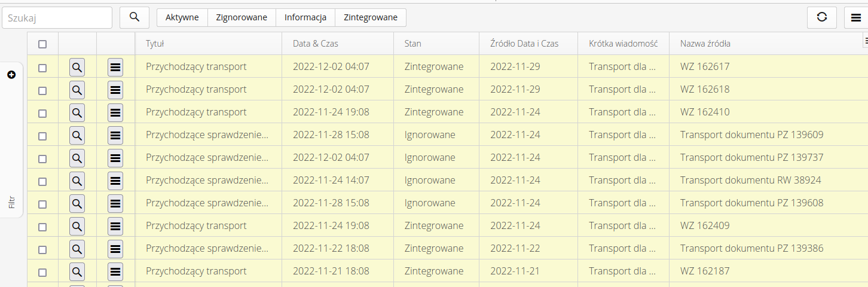The image size is (868, 287).
Task: Select the Zignorowane filter tab
Action: 242,17
